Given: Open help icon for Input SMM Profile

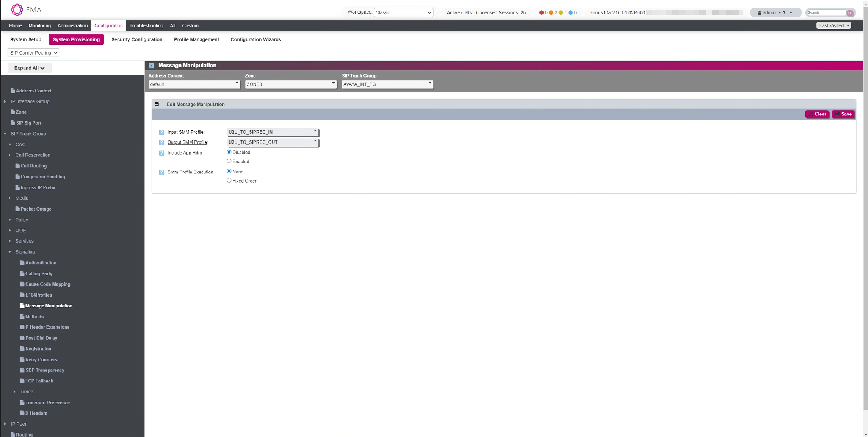Looking at the screenshot, I should 161,133.
